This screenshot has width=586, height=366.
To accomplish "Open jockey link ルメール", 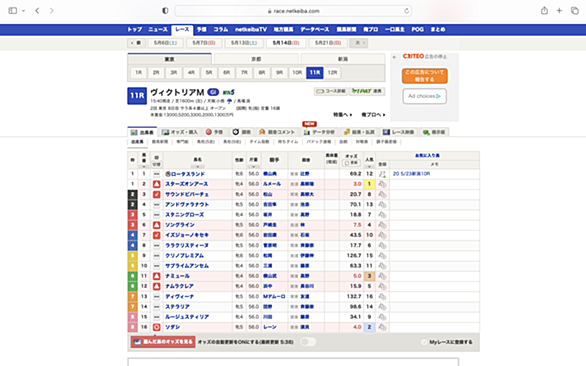I will tap(272, 184).
